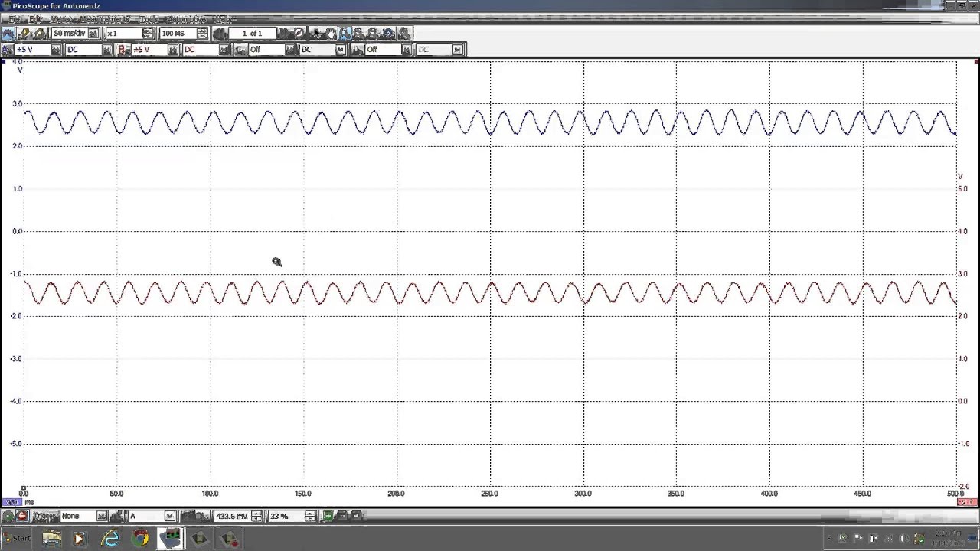Open Channel C Off range dropdown

click(290, 50)
